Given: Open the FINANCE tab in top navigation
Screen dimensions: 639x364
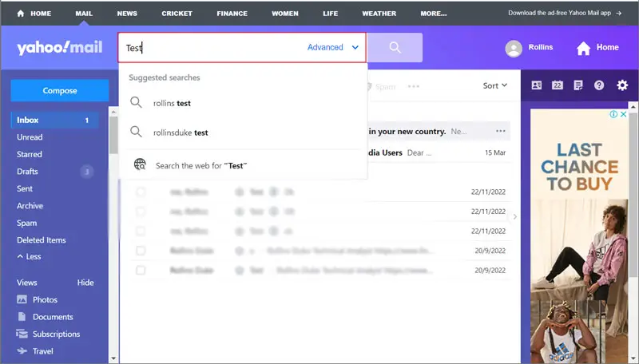Looking at the screenshot, I should 232,14.
